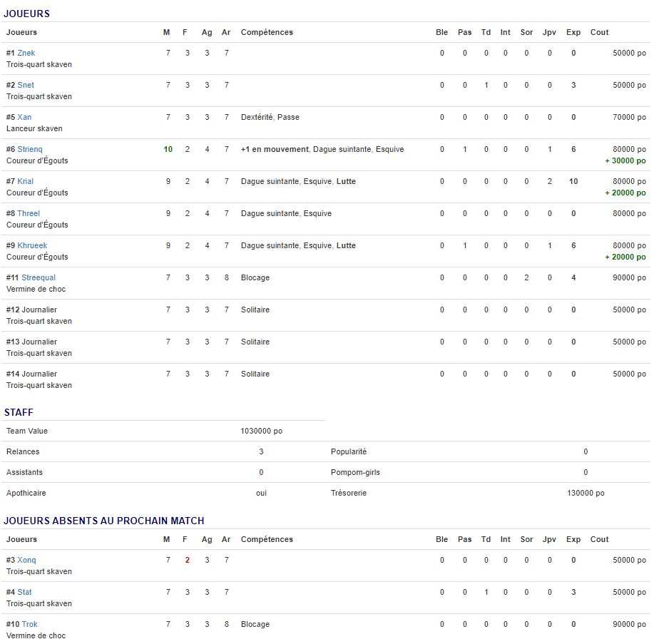Click the Cout column header in players table
The width and height of the screenshot is (654, 644).
click(599, 32)
